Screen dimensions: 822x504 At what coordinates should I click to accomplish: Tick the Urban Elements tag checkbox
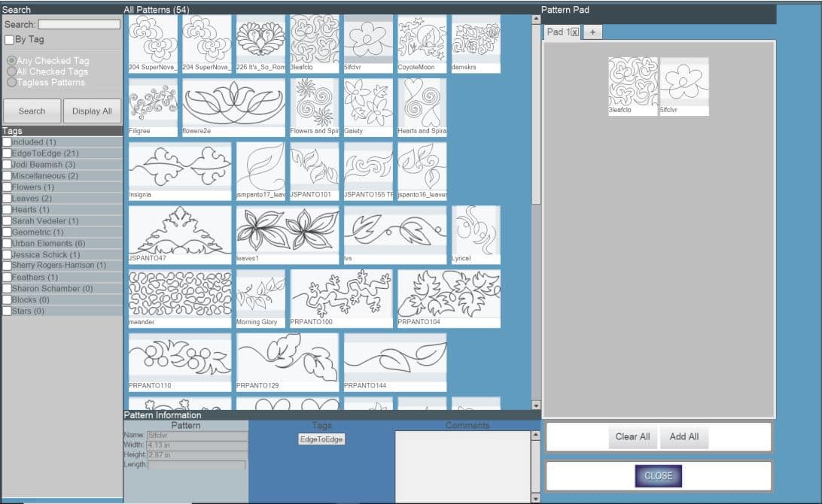7,244
